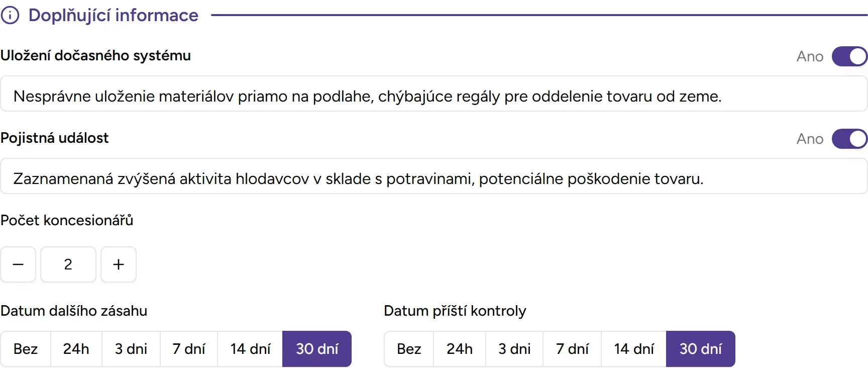Screen dimensions: 868x368
Task: Choose 14 dní for Datum dalšího zásahu
Action: pyautogui.click(x=250, y=349)
